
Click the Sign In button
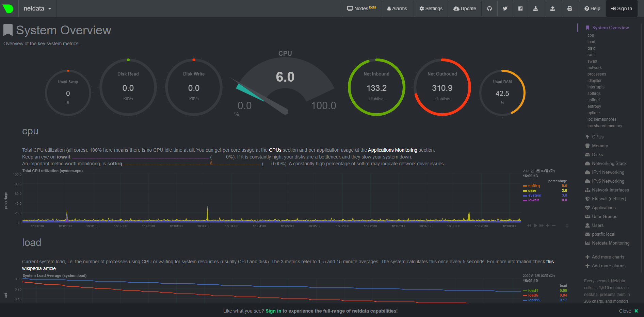622,9
